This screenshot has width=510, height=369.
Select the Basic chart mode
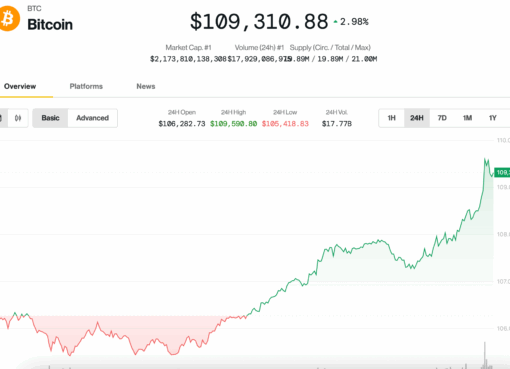pyautogui.click(x=50, y=118)
